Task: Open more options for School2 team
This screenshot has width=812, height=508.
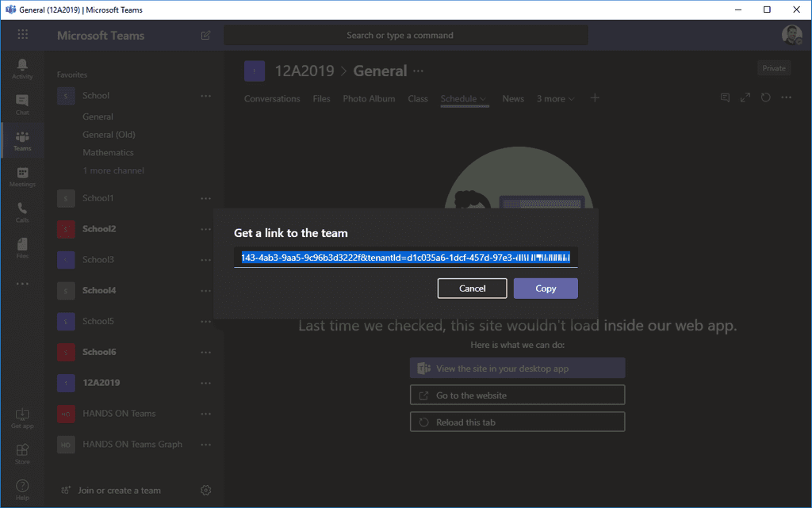Action: (205, 229)
